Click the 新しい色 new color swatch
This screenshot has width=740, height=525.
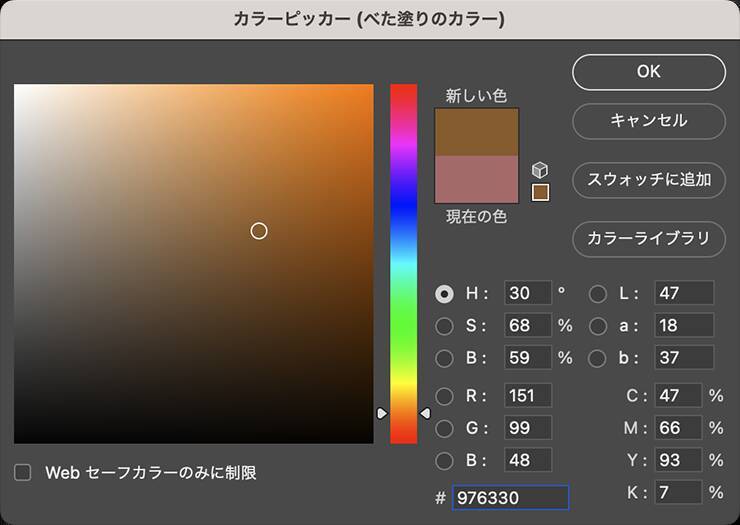coord(477,132)
